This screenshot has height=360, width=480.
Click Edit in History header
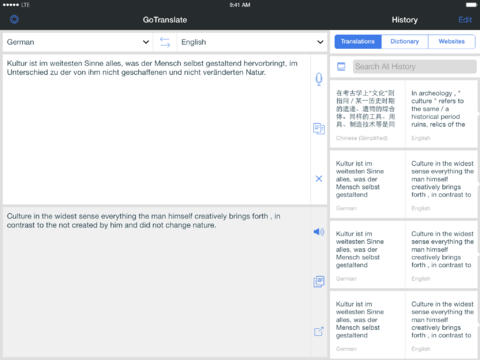pos(465,20)
